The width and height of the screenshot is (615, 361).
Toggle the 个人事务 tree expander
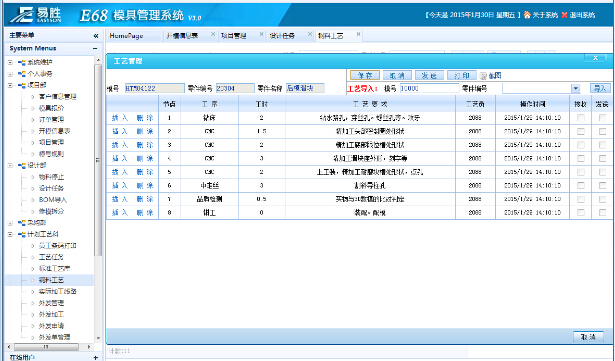pyautogui.click(x=11, y=74)
